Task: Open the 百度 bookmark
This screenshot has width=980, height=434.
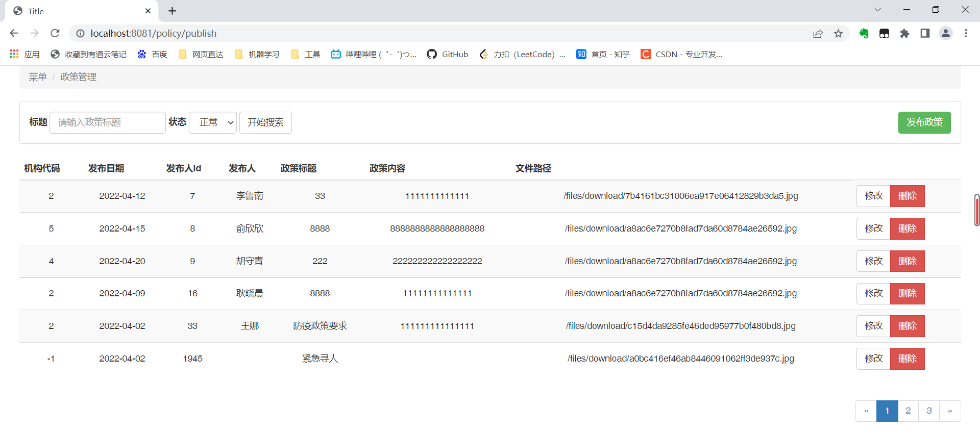Action: tap(152, 54)
